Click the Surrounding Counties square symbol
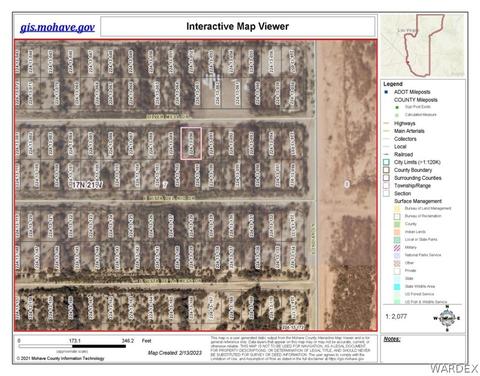Screen dimensions: 480x376 pyautogui.click(x=386, y=178)
